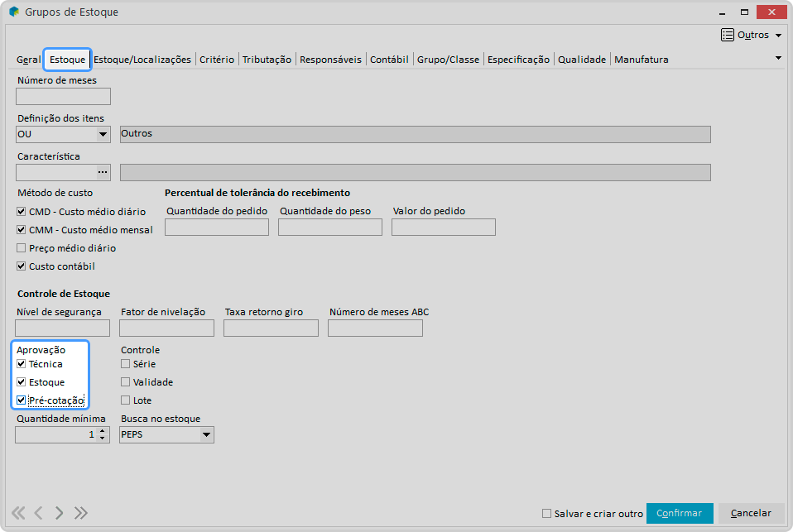The image size is (793, 532).
Task: Click the Número de meses ABC field
Action: point(375,328)
